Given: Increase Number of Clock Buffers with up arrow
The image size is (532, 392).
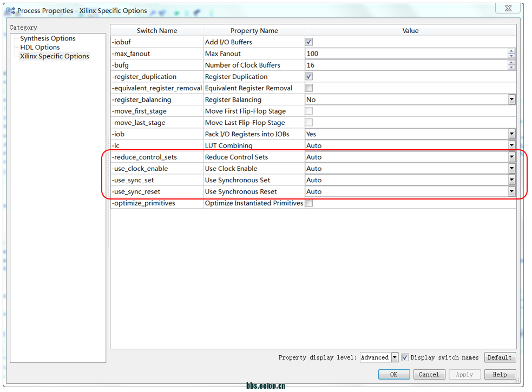Looking at the screenshot, I should click(x=511, y=63).
